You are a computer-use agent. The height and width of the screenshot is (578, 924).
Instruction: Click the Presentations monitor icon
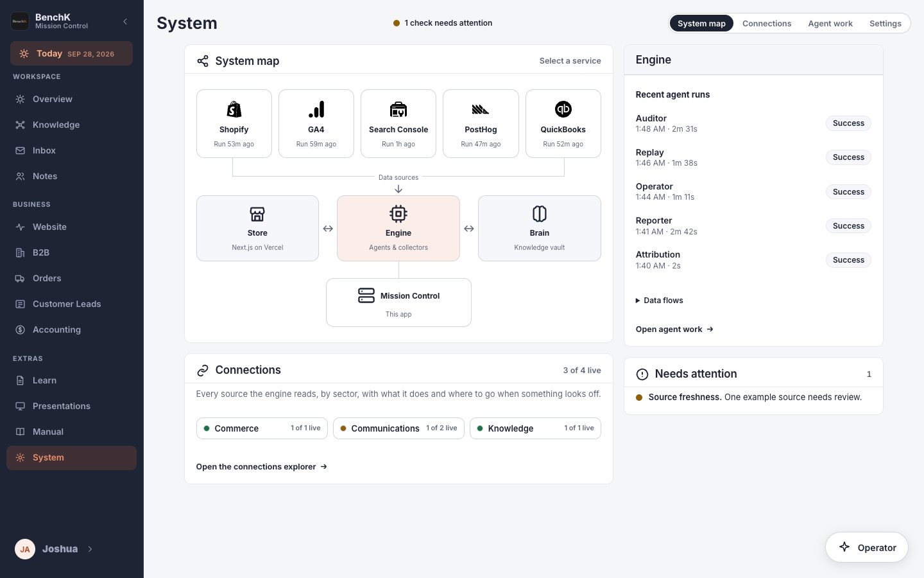21,407
